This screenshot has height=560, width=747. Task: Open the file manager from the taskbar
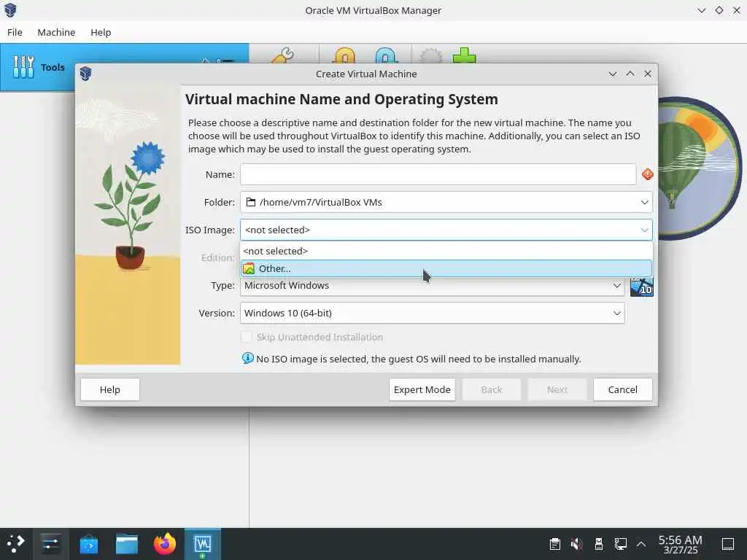(127, 544)
